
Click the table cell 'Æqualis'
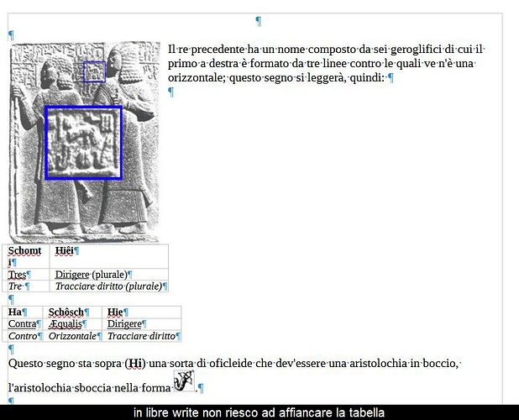[72, 323]
